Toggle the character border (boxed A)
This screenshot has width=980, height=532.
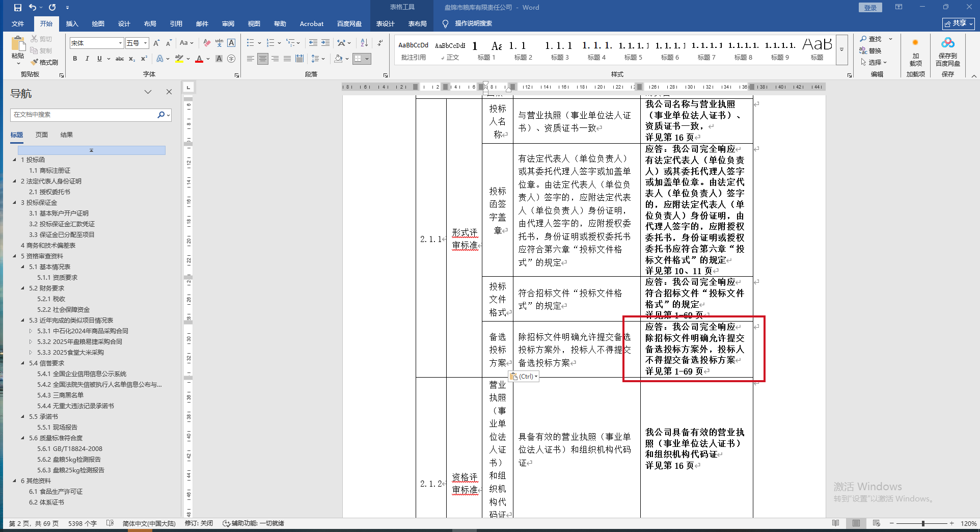pyautogui.click(x=231, y=43)
